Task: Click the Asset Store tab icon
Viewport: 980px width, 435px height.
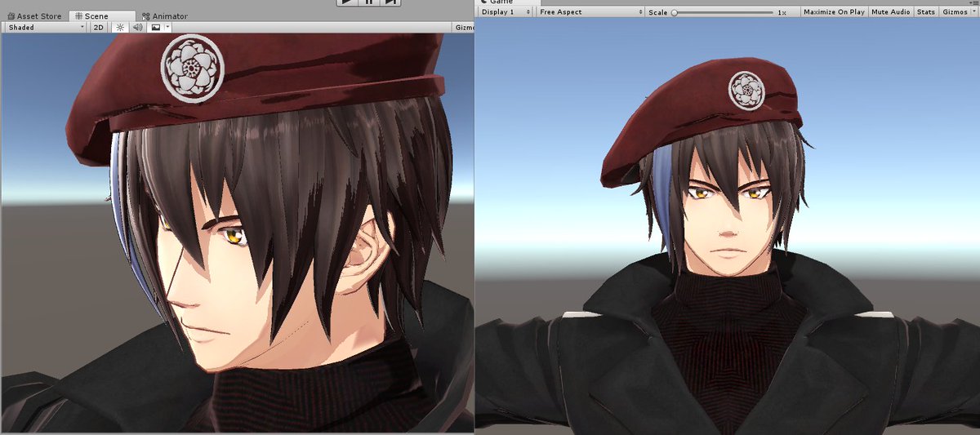Action: (x=10, y=16)
